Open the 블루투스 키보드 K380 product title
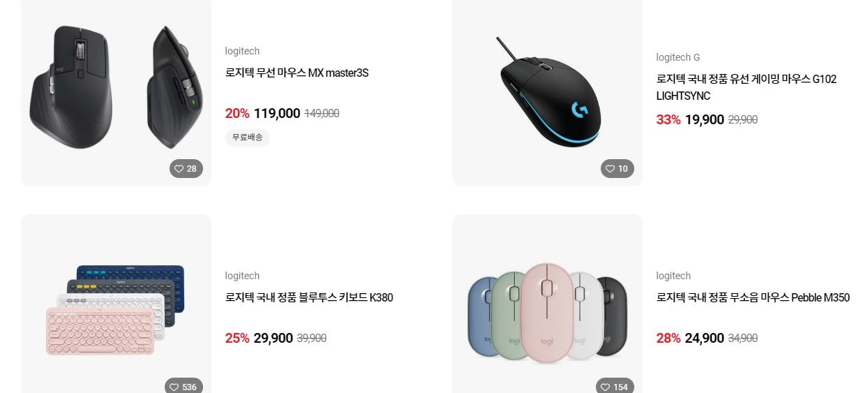Image resolution: width=868 pixels, height=393 pixels. (x=309, y=297)
